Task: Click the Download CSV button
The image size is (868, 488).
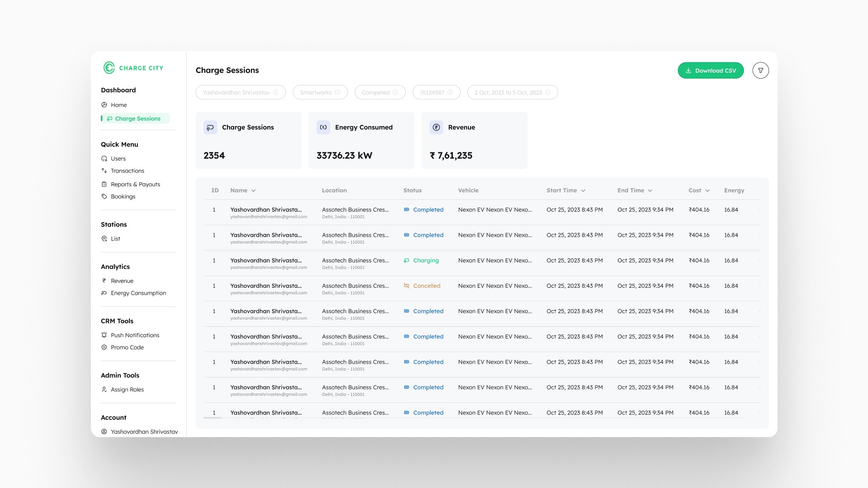Action: click(x=710, y=70)
